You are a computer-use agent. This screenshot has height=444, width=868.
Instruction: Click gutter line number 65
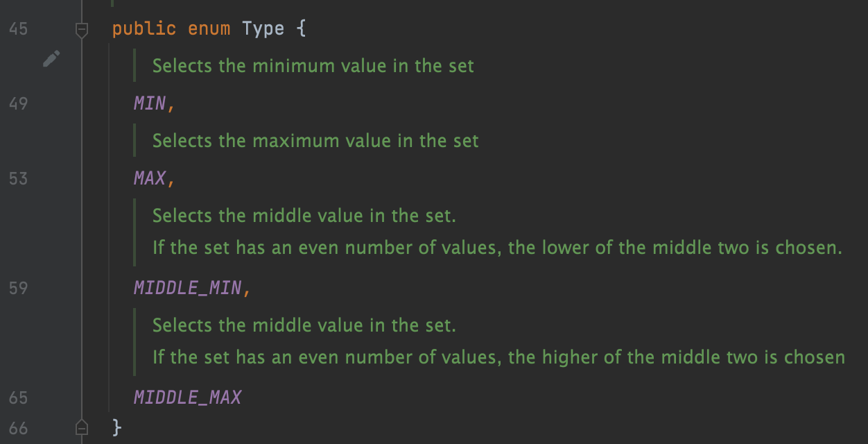click(19, 398)
